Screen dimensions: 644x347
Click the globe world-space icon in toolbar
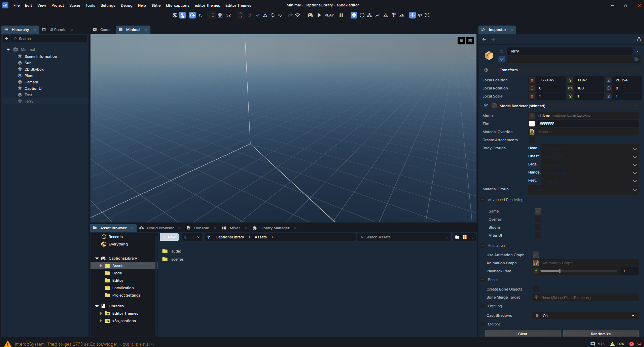pyautogui.click(x=175, y=15)
